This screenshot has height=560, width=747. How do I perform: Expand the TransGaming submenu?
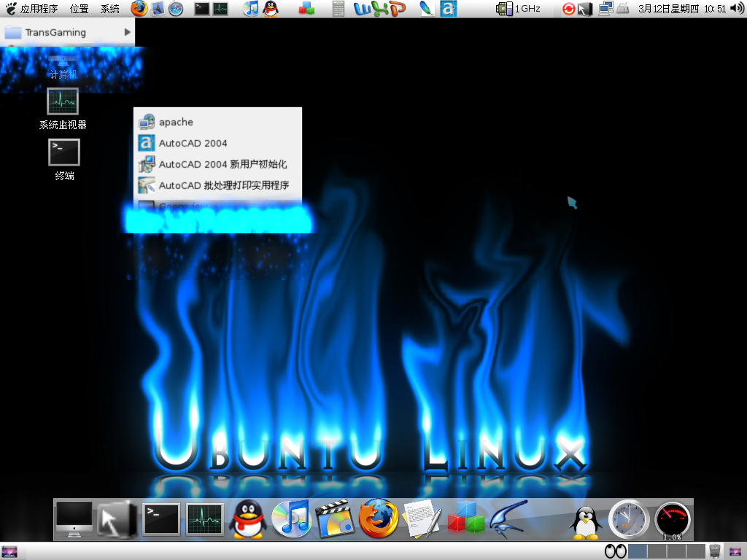point(68,32)
